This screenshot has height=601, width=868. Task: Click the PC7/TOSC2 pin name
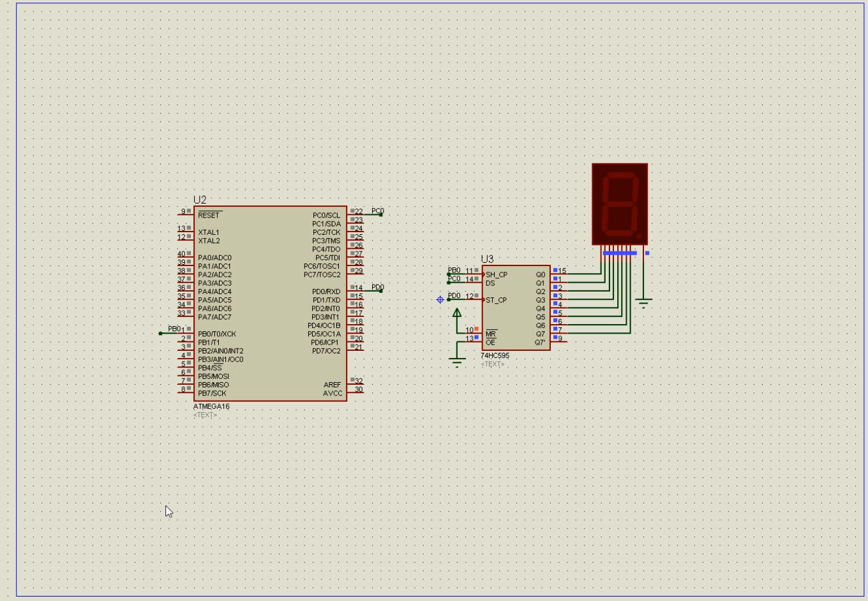pyautogui.click(x=322, y=274)
